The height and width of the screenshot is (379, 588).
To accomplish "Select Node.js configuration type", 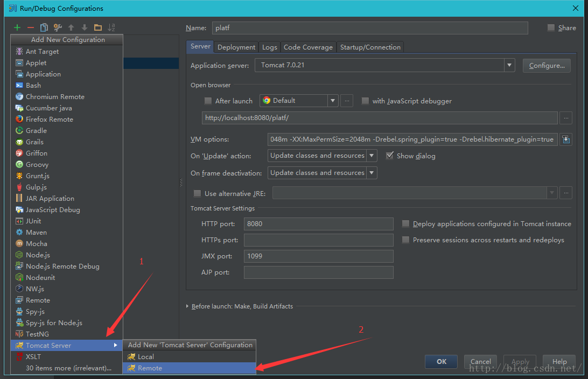I will click(67, 255).
